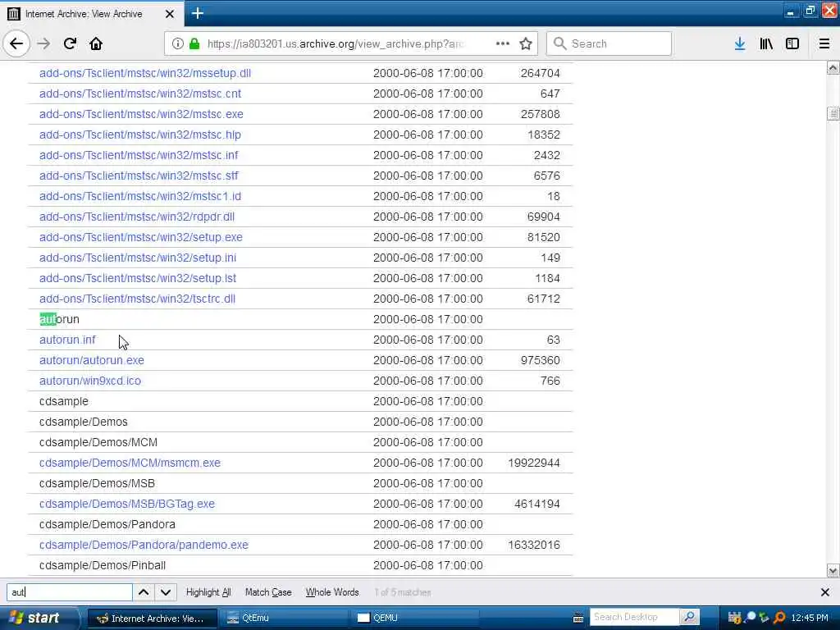Open the downloads panel
The height and width of the screenshot is (630, 840).
point(740,43)
